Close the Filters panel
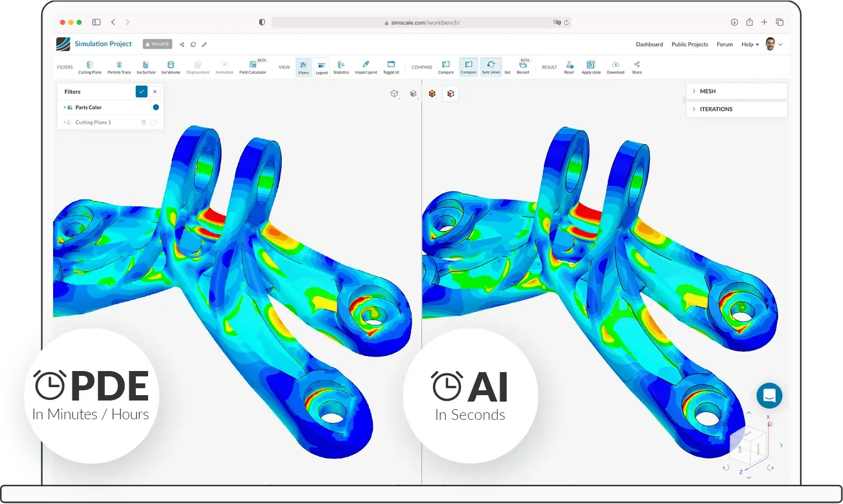Screen dimensions: 843x504 point(155,92)
